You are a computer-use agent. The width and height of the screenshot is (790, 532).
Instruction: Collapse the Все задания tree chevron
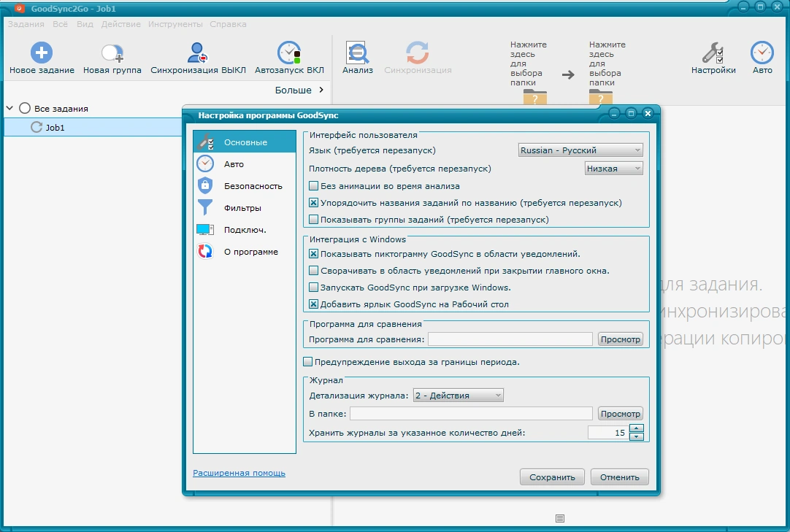9,108
